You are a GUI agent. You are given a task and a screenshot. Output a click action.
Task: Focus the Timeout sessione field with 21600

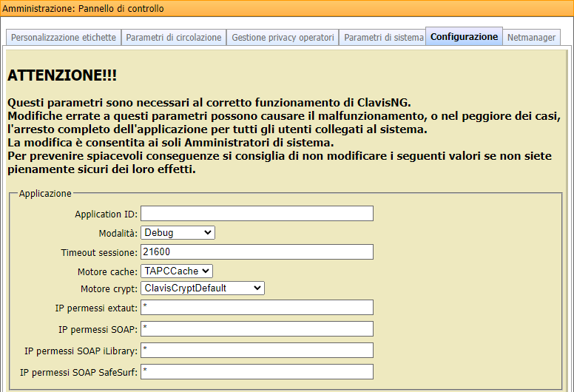(x=257, y=252)
